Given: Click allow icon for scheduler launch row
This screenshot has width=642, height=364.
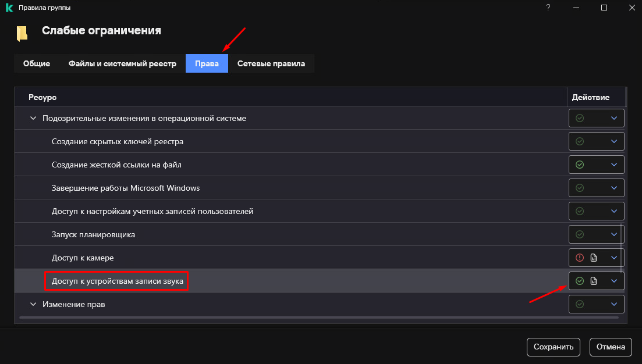Looking at the screenshot, I should pos(579,234).
